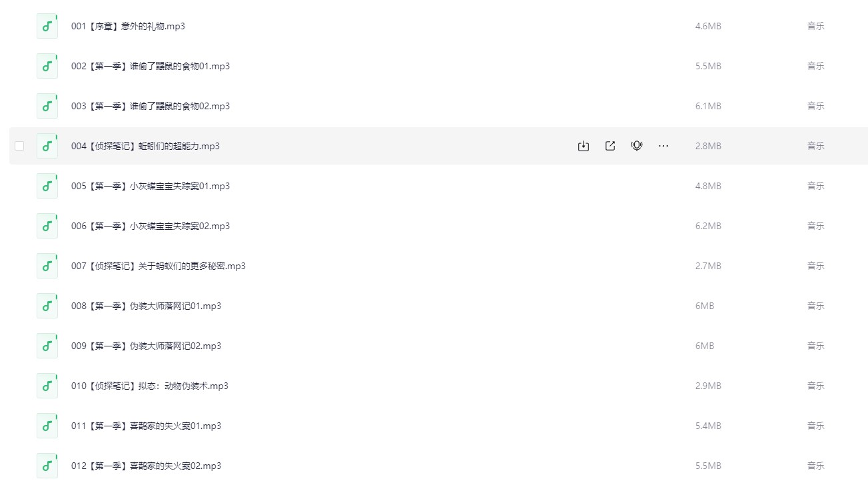The width and height of the screenshot is (868, 481).
Task: Open 010【侦探笔记】拟态：动物伪装术.mp3
Action: [150, 386]
